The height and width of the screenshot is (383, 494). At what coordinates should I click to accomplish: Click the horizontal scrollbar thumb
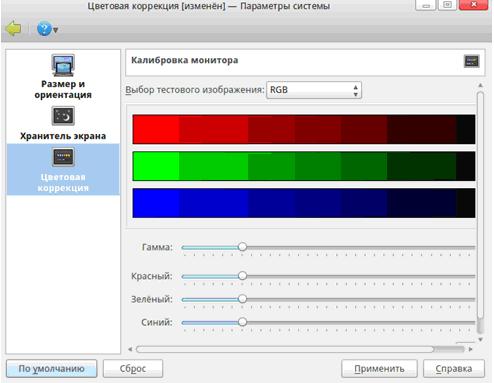(x=285, y=349)
